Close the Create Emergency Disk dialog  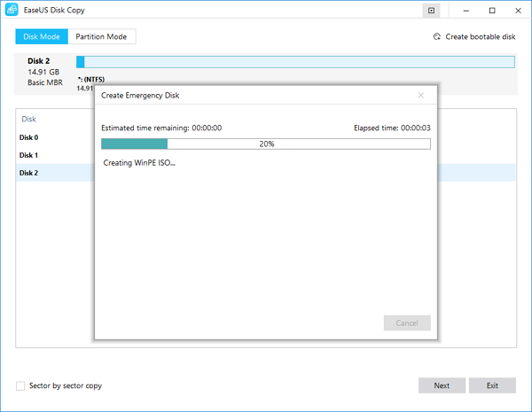[x=420, y=96]
